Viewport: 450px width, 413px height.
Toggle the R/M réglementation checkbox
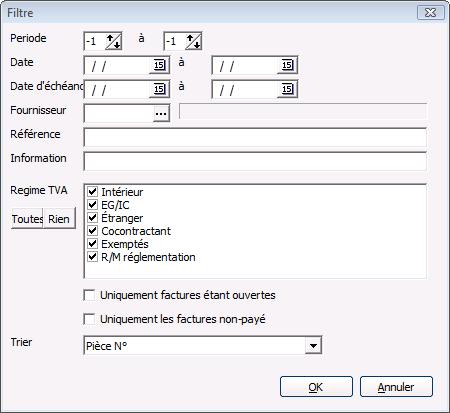click(x=92, y=257)
